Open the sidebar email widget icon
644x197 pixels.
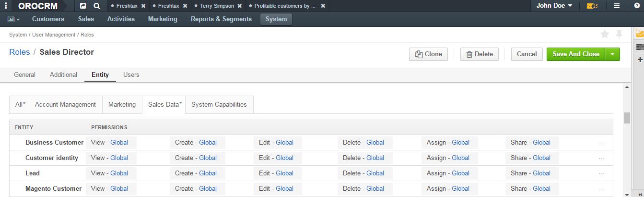click(640, 34)
